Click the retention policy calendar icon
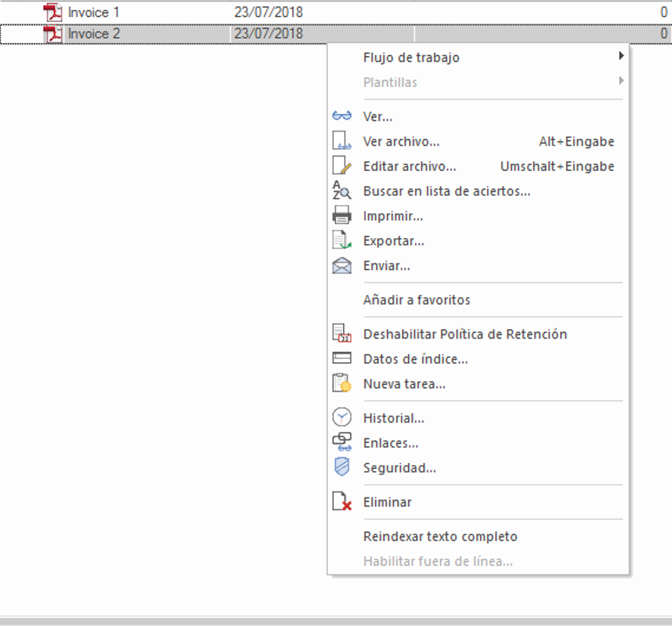Screen dimensions: 672x626 pyautogui.click(x=342, y=333)
